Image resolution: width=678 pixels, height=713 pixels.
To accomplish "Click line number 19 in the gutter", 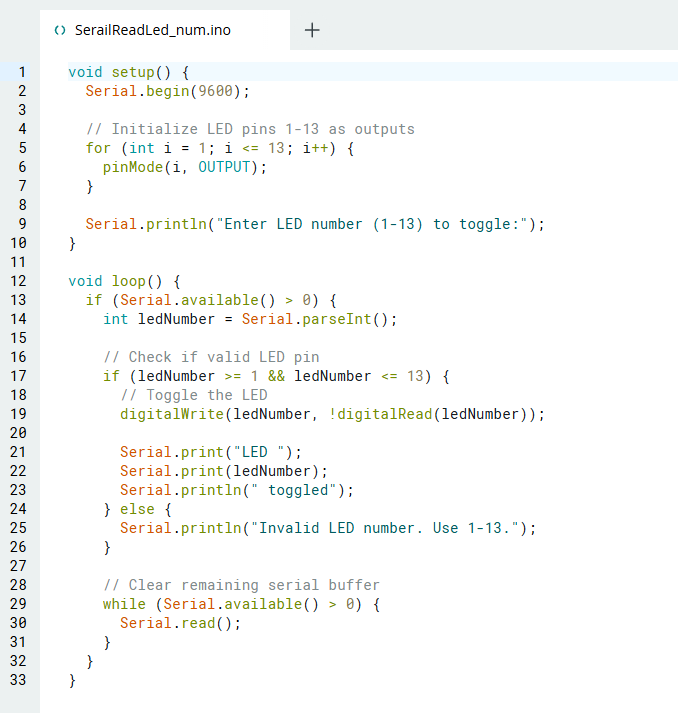I will (18, 414).
